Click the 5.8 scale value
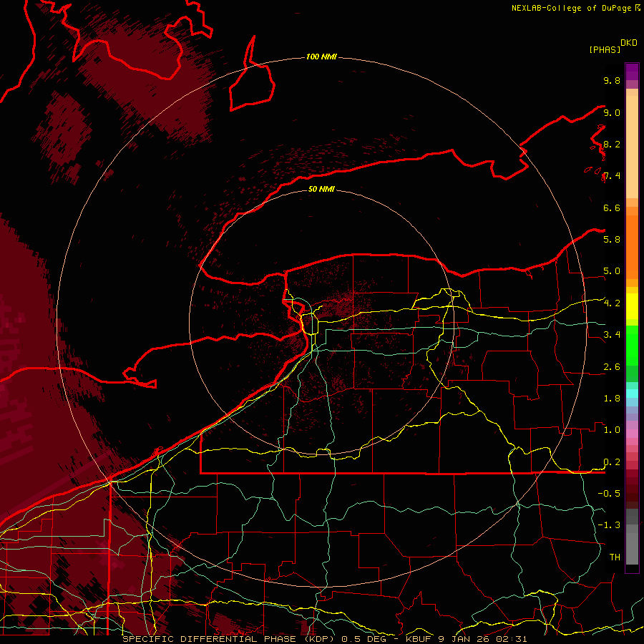The width and height of the screenshot is (644, 644). click(612, 239)
